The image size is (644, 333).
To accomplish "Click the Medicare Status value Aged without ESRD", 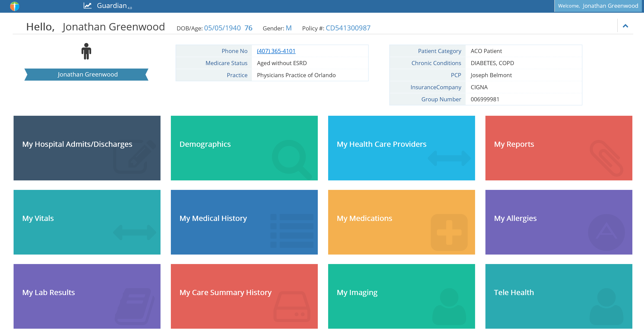I will pos(282,63).
